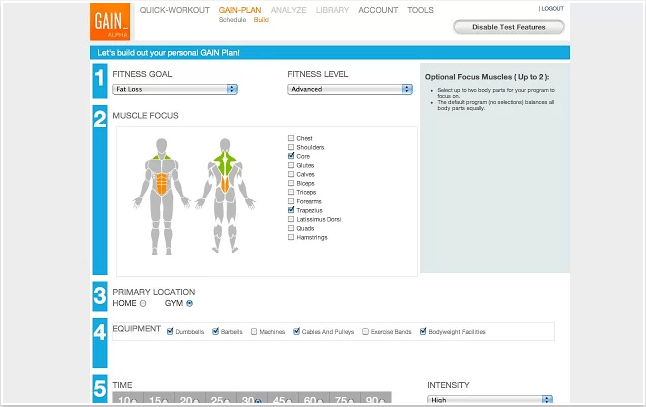646x407 pixels.
Task: Open the Tools menu
Action: [420, 10]
